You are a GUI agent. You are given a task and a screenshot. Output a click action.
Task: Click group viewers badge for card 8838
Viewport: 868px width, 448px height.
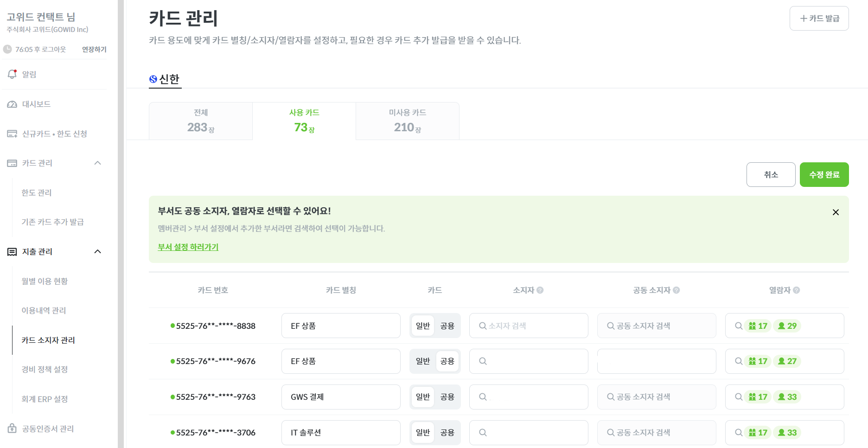tap(758, 326)
